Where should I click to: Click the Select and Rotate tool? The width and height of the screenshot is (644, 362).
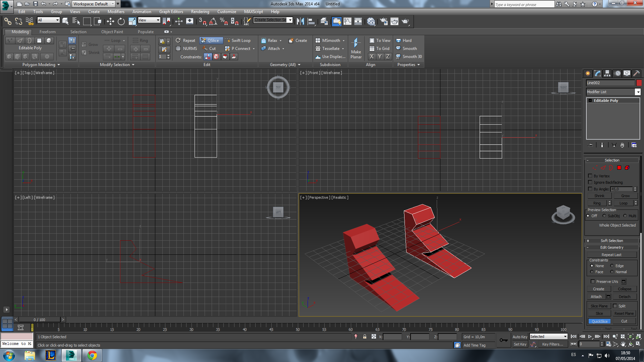(x=121, y=21)
